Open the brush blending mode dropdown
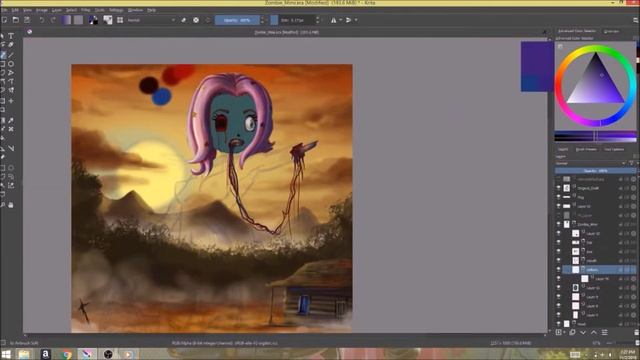Viewport: 640px width, 360px height. [x=151, y=20]
